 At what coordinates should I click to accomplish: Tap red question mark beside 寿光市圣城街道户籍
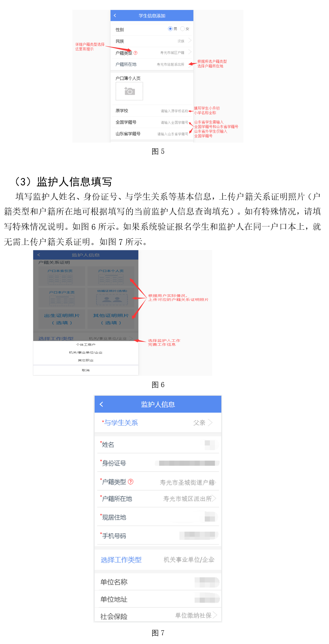coord(131,482)
